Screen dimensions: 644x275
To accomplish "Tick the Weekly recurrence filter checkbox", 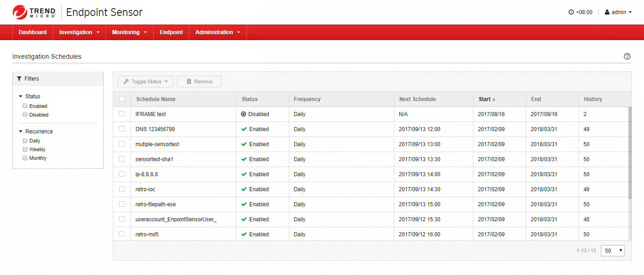I will [25, 149].
